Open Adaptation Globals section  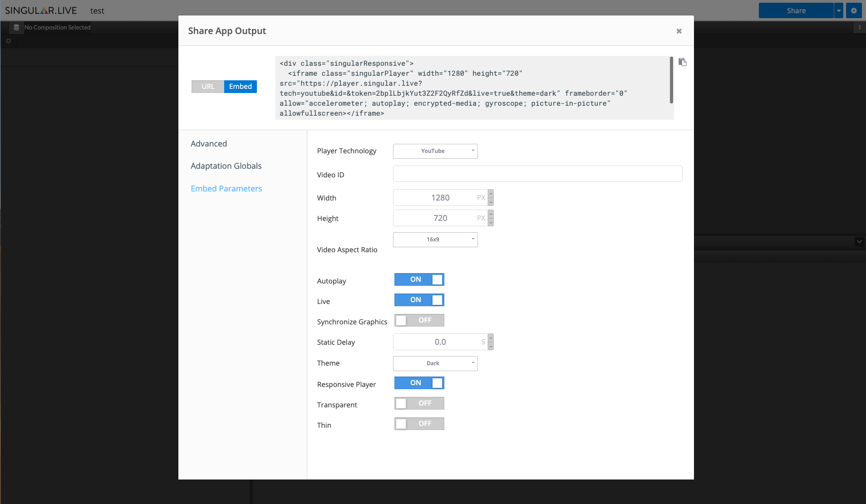click(x=226, y=166)
